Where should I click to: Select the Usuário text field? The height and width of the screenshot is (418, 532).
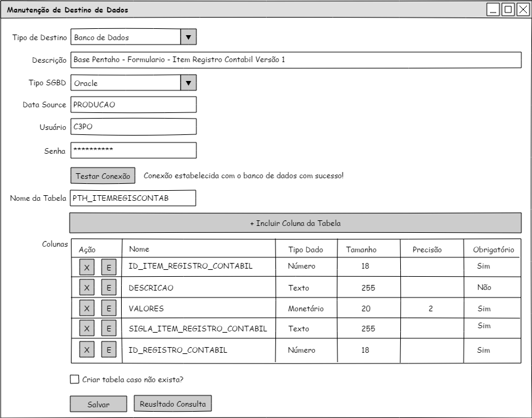(x=133, y=127)
